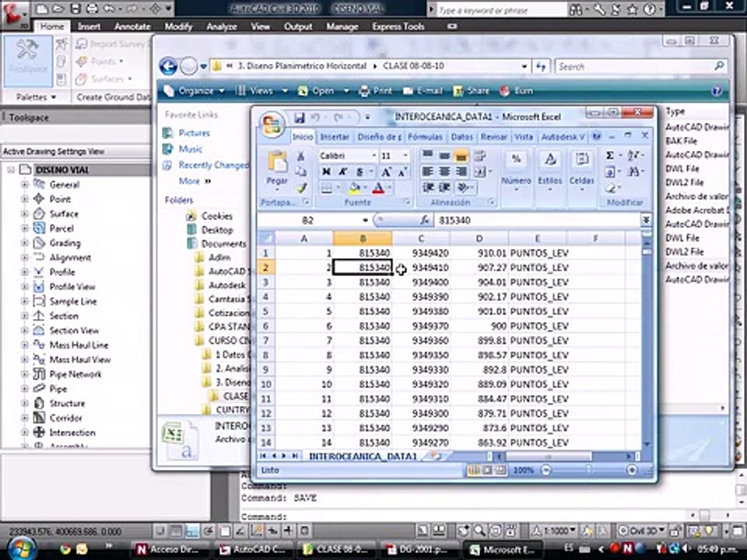Open the font name Calibri dropdown

coord(374,156)
